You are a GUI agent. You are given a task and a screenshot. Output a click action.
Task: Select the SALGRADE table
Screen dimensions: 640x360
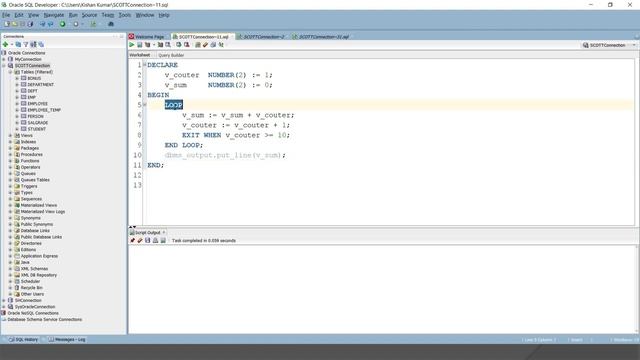click(x=38, y=122)
